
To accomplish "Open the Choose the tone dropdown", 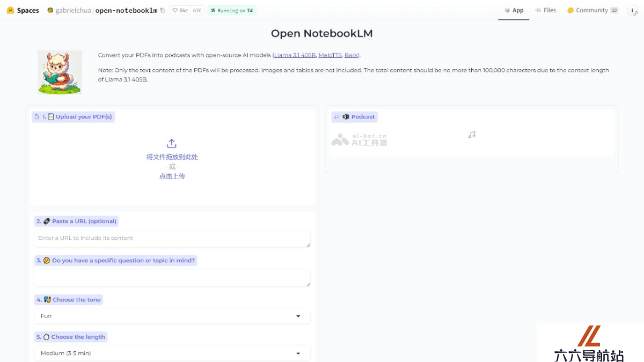I will click(x=172, y=316).
